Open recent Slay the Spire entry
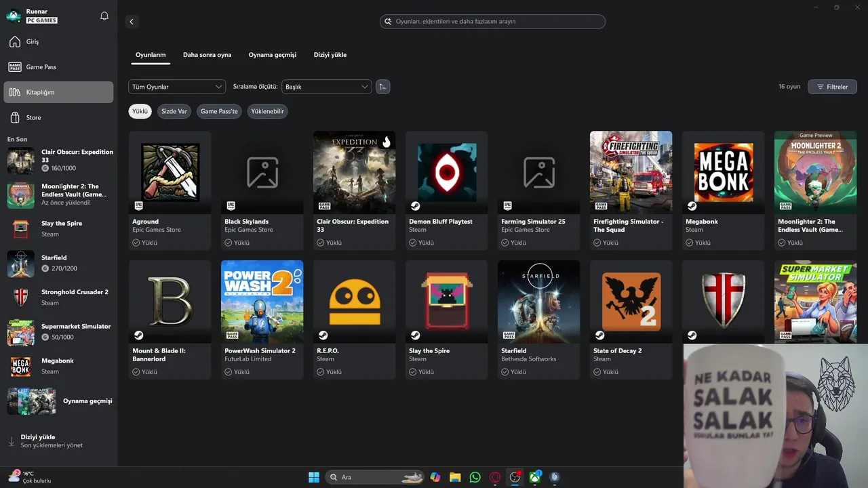The image size is (868, 488). [x=60, y=229]
